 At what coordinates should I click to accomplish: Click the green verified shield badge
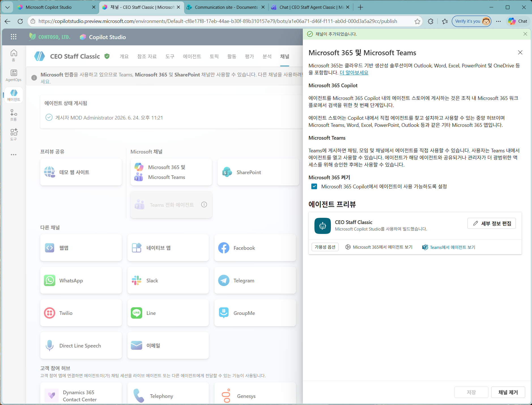[107, 56]
